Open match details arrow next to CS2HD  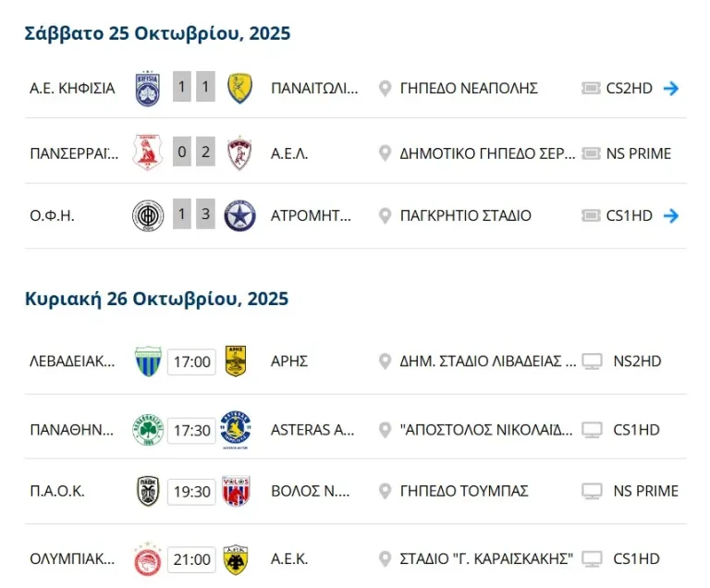click(x=672, y=89)
